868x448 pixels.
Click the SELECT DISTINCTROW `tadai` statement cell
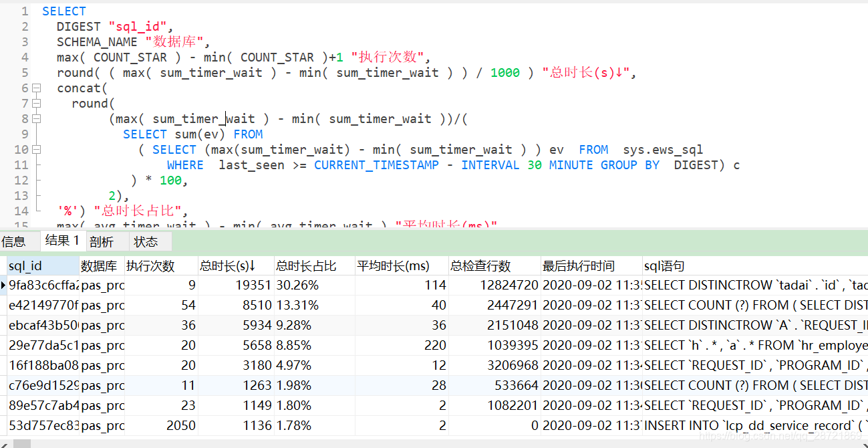755,286
